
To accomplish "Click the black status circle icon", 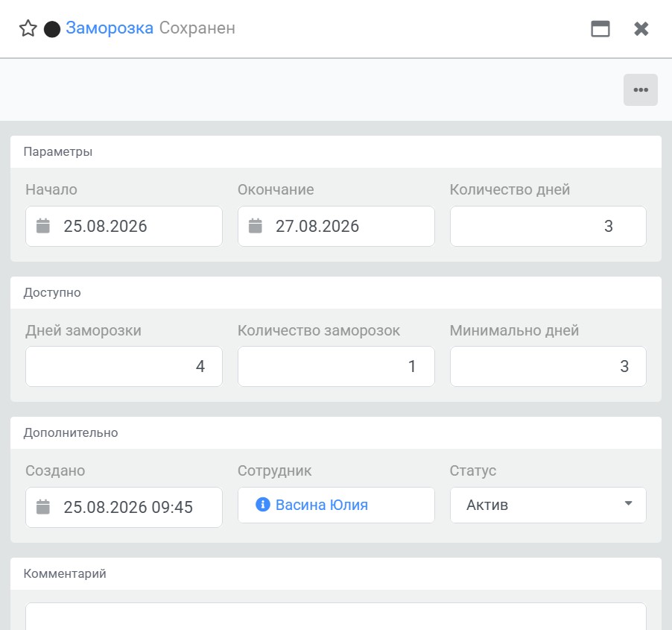I will [52, 29].
